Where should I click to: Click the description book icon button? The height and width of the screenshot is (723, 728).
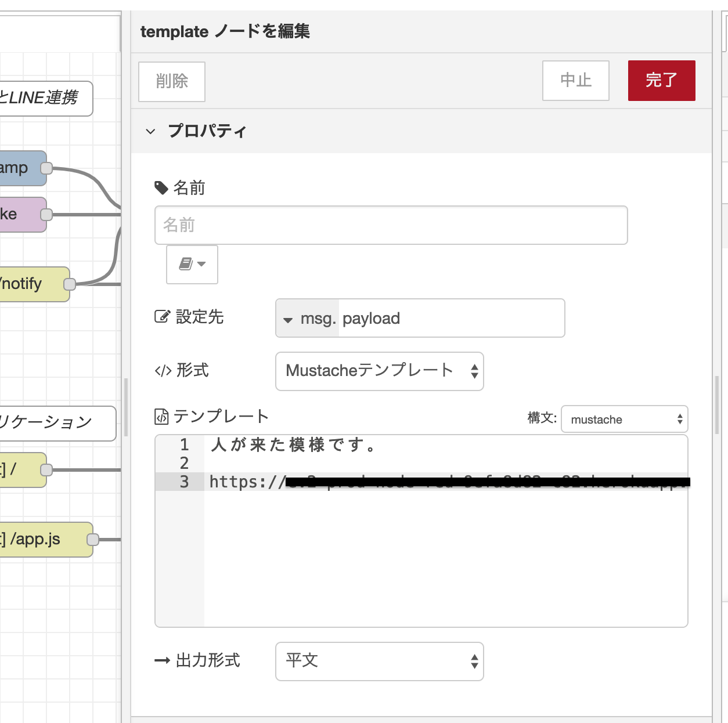192,265
